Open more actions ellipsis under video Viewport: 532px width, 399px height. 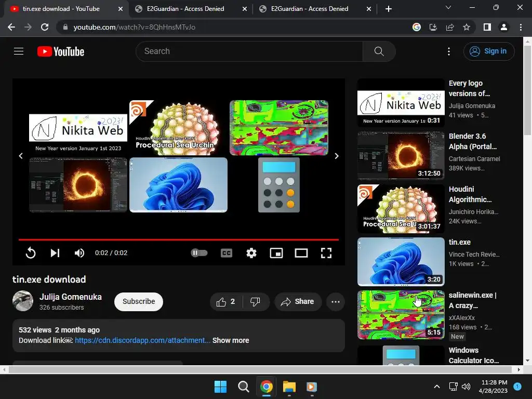coord(336,302)
